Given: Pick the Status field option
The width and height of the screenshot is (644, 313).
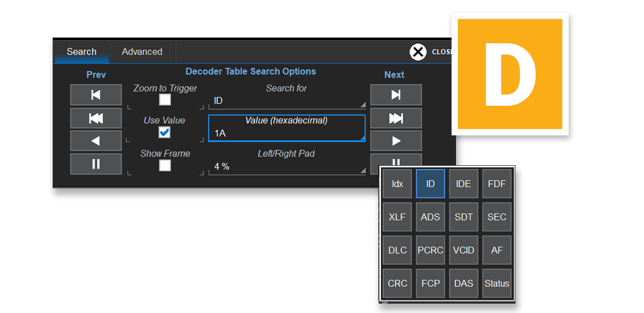Looking at the screenshot, I should [x=497, y=284].
